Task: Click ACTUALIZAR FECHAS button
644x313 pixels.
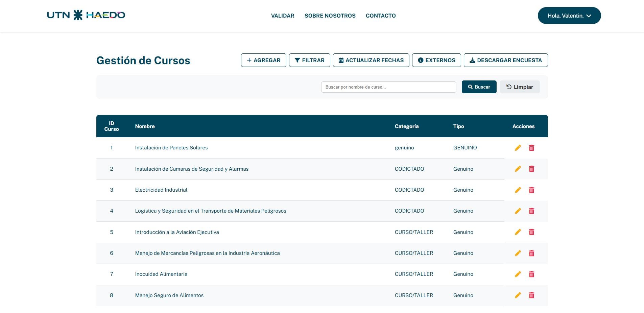Action: point(371,60)
